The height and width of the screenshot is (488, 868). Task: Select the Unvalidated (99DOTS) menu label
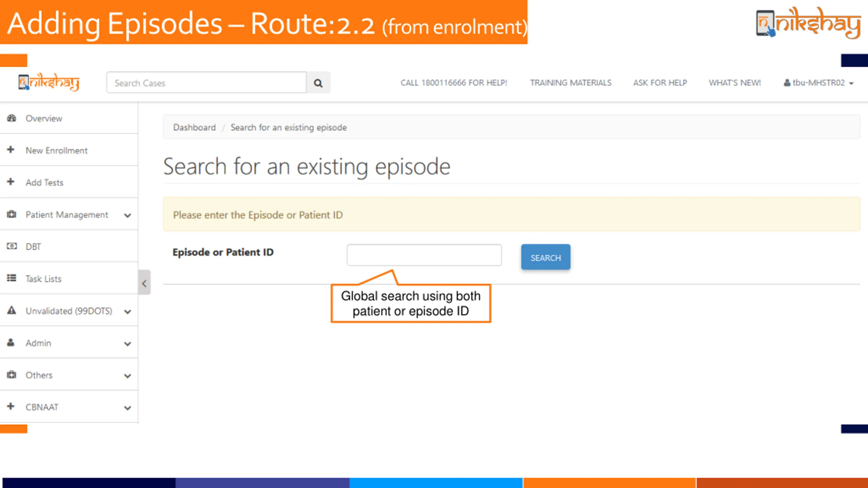click(69, 311)
